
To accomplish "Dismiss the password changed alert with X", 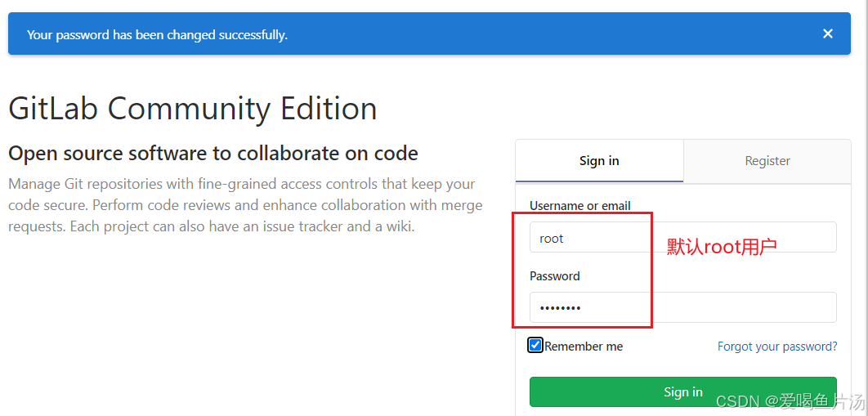I will click(828, 34).
